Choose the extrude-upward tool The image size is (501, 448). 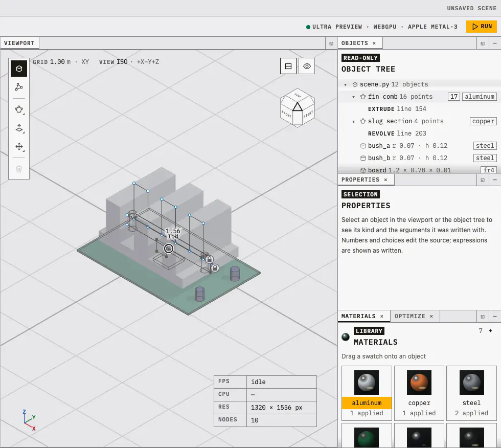tap(19, 128)
